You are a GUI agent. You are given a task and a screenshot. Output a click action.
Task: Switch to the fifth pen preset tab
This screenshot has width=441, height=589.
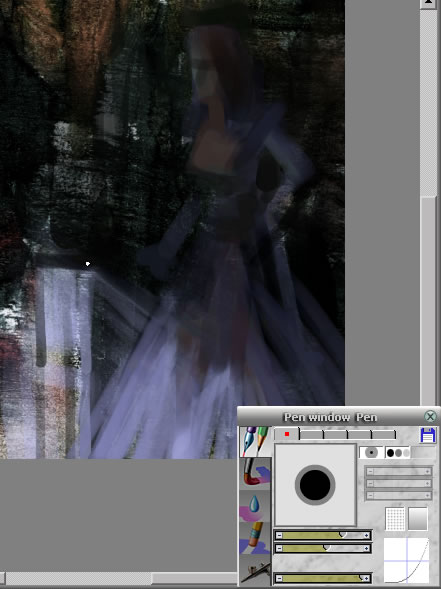(x=384, y=435)
